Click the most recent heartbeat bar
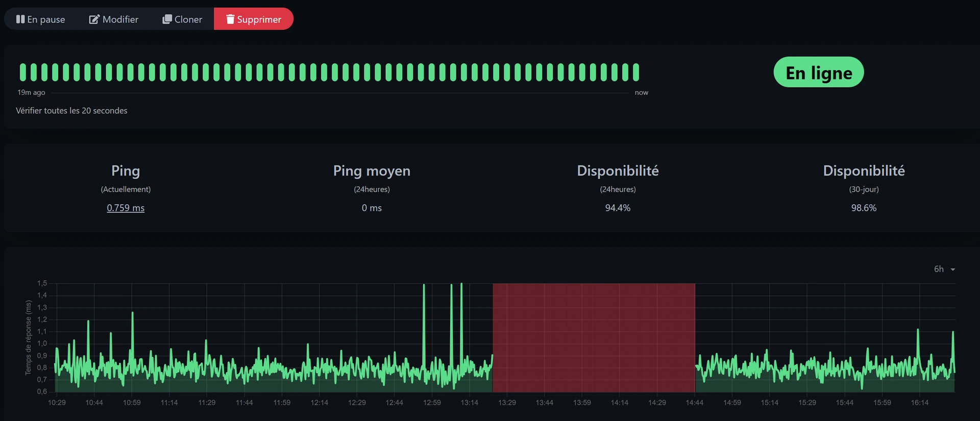980x421 pixels. tap(636, 72)
